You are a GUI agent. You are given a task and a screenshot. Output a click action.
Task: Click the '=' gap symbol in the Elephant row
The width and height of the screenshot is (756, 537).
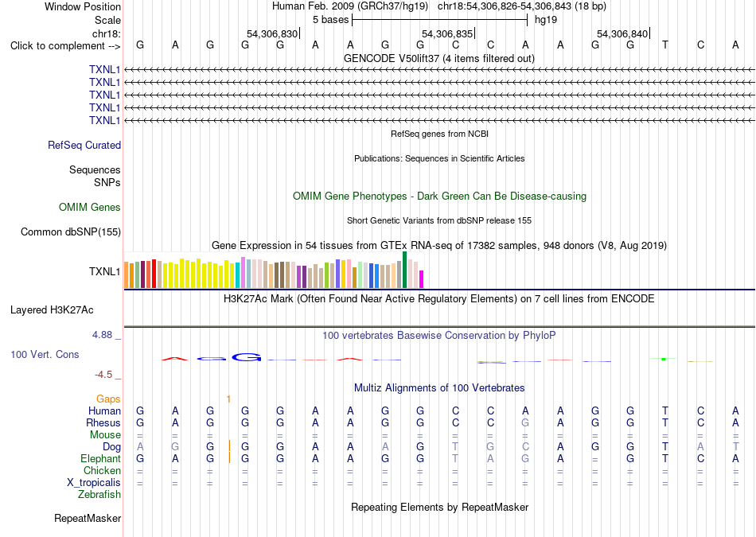click(x=595, y=459)
